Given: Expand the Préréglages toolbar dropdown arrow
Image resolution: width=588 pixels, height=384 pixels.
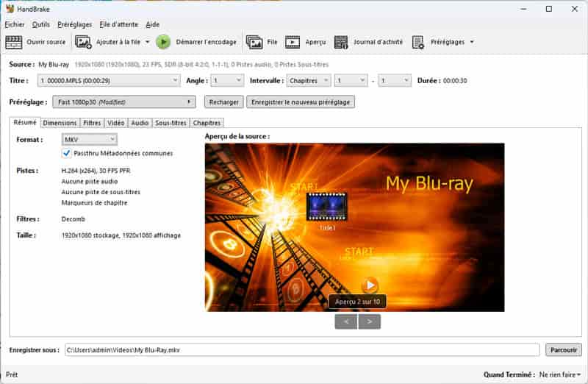Looking at the screenshot, I should tap(472, 42).
